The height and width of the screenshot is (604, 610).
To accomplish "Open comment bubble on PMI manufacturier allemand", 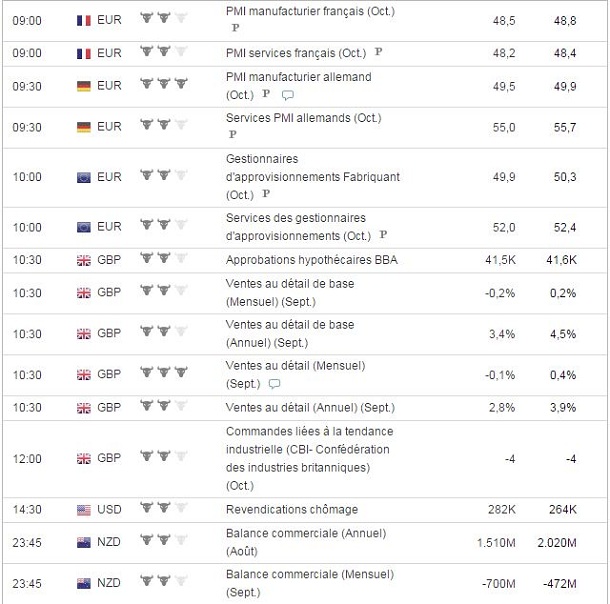I will pyautogui.click(x=288, y=95).
